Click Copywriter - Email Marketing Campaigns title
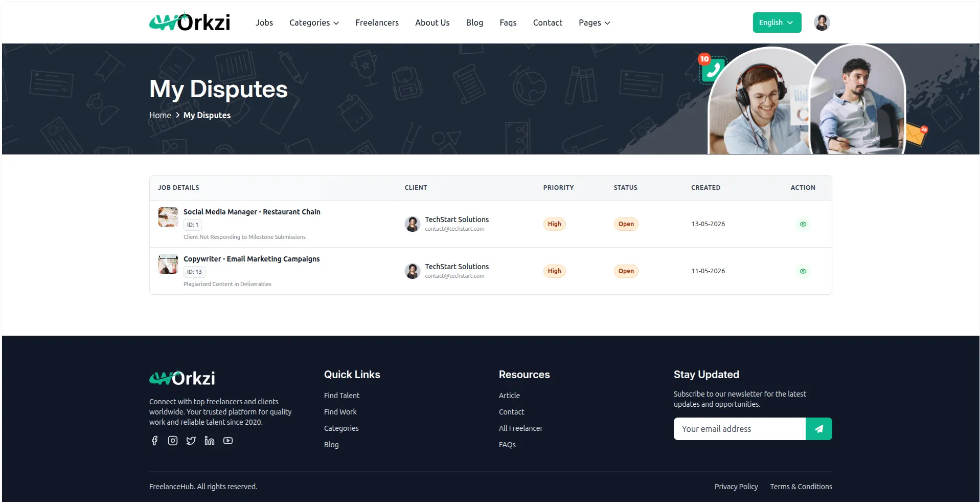Screen dimensions: 980x503 (252, 259)
